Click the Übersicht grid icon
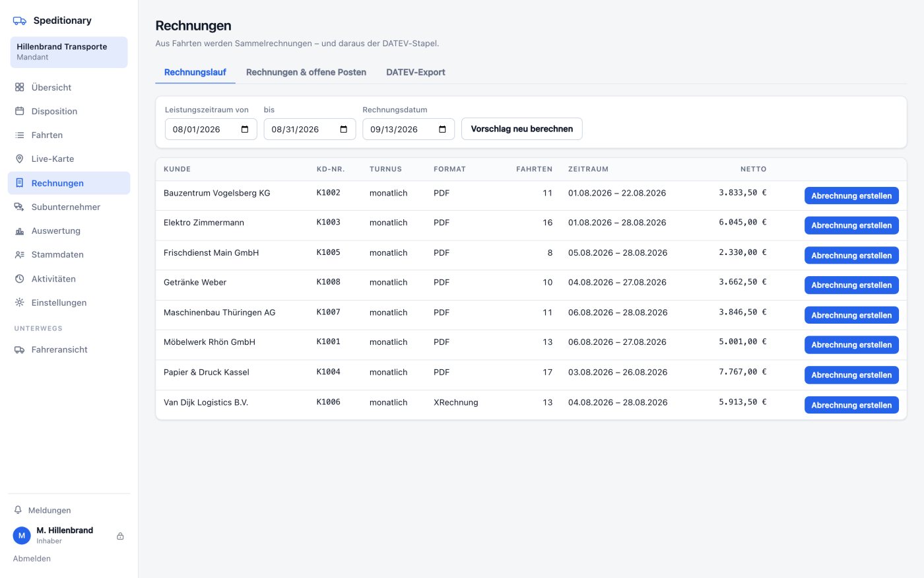This screenshot has height=578, width=924. pyautogui.click(x=20, y=87)
